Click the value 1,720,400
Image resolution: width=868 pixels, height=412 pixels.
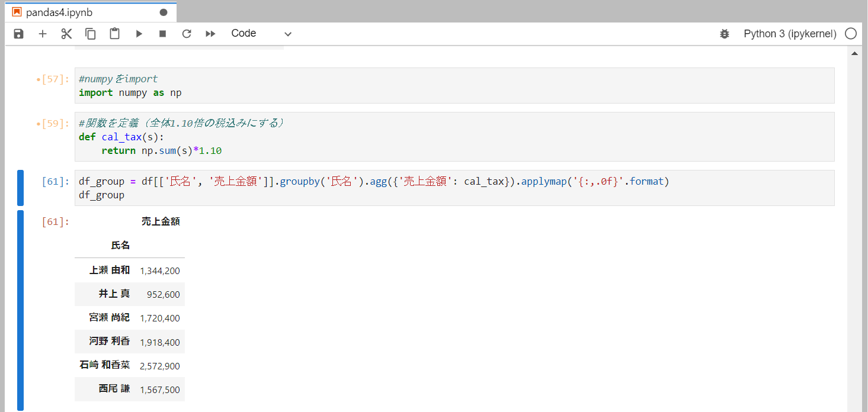coord(160,318)
